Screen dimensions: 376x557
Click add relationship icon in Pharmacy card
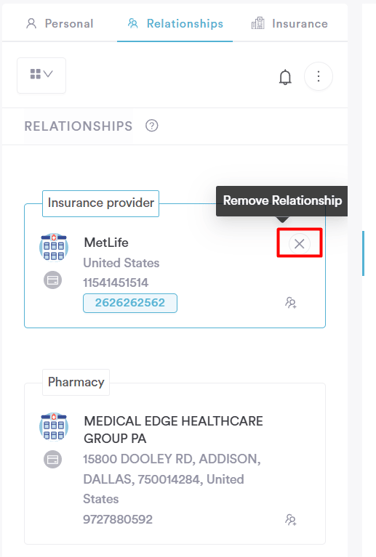291,520
